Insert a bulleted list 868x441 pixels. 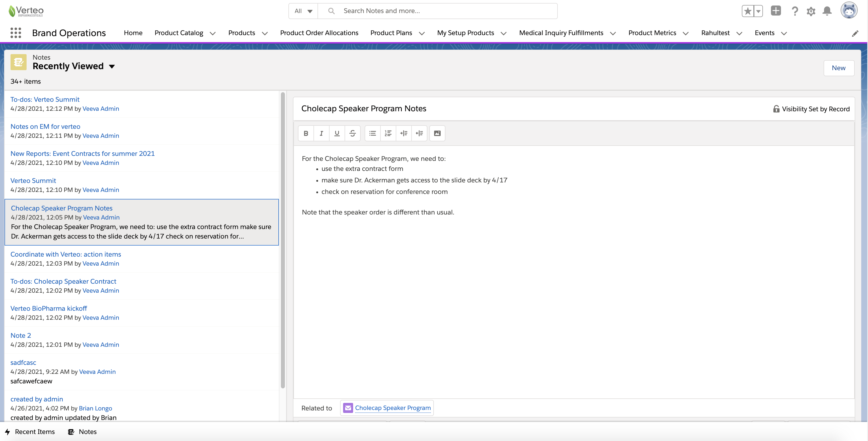click(x=372, y=133)
